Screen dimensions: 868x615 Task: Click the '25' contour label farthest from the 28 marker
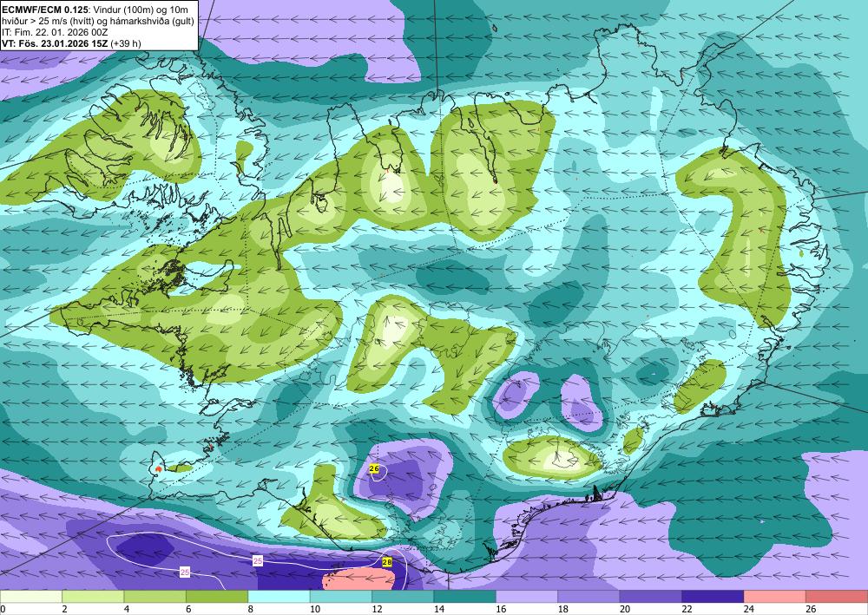click(185, 572)
